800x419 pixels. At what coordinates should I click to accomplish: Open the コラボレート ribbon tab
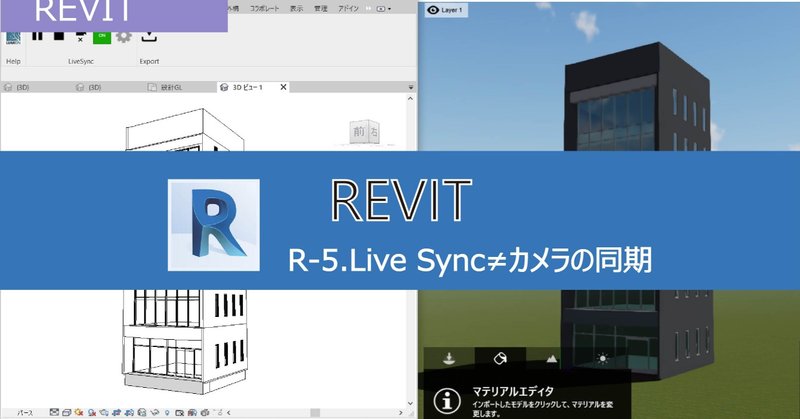(264, 9)
